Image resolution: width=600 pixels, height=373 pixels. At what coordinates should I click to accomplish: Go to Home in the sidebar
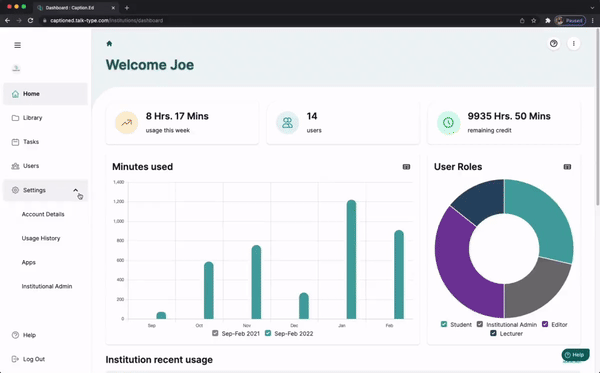pos(46,94)
